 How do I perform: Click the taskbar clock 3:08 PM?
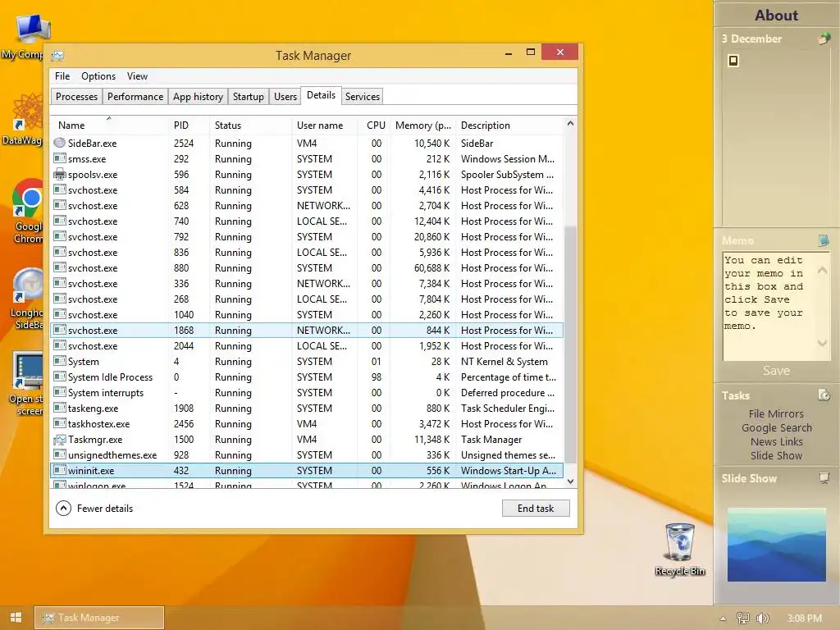(804, 618)
